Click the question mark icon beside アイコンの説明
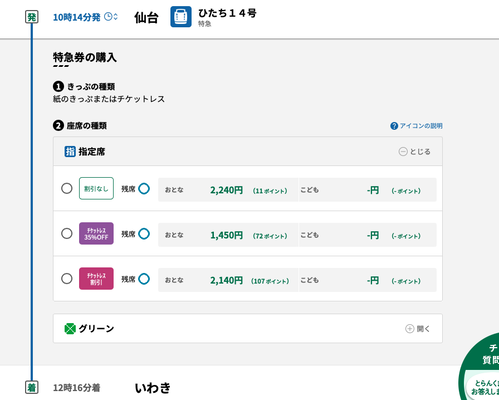499x400 pixels. (394, 126)
